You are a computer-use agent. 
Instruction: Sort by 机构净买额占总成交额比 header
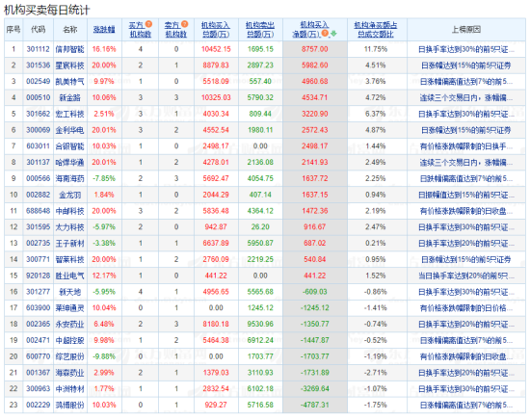point(376,30)
